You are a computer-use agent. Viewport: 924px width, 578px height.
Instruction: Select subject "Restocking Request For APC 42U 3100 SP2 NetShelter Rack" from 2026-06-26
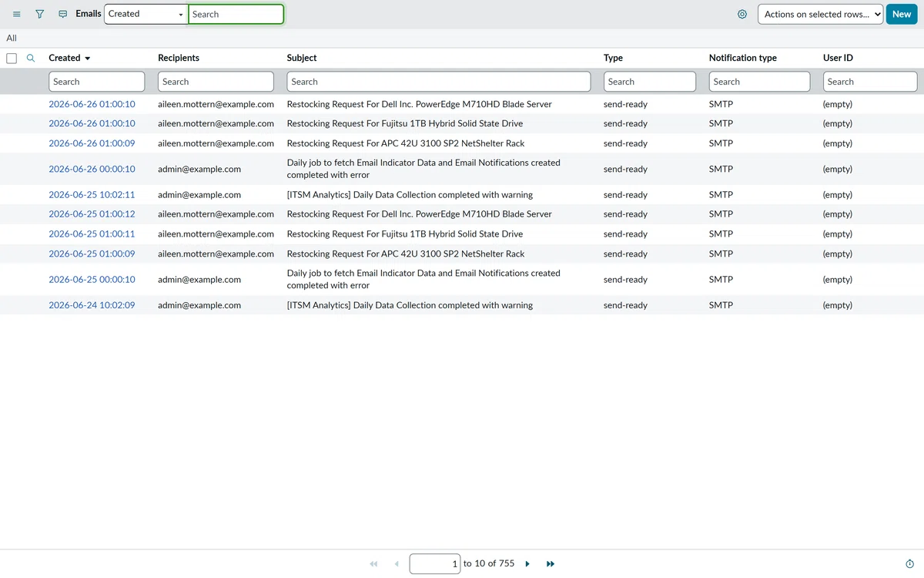pyautogui.click(x=406, y=143)
